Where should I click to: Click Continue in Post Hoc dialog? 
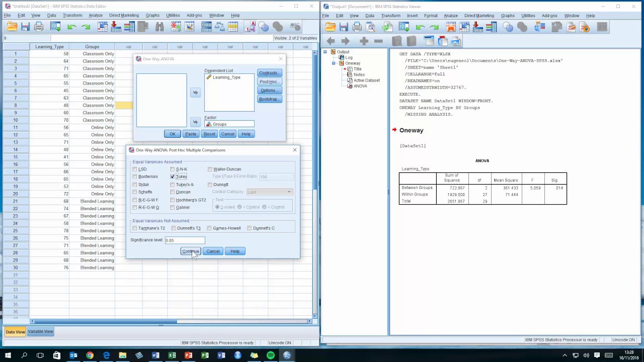coord(191,251)
